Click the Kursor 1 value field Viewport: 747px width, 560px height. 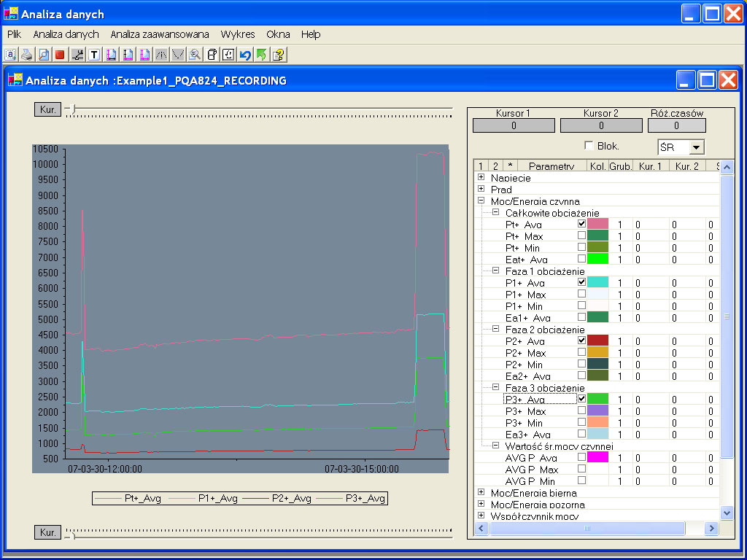[x=513, y=125]
